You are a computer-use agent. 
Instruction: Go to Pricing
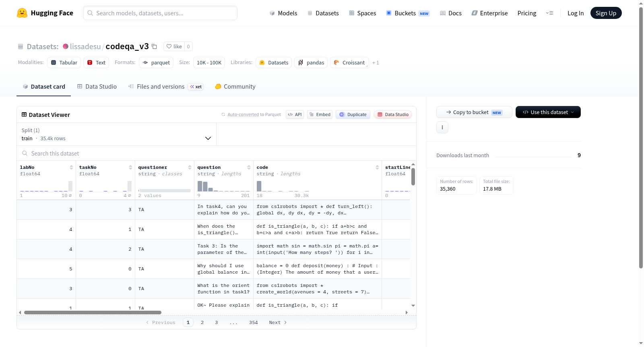tap(526, 13)
